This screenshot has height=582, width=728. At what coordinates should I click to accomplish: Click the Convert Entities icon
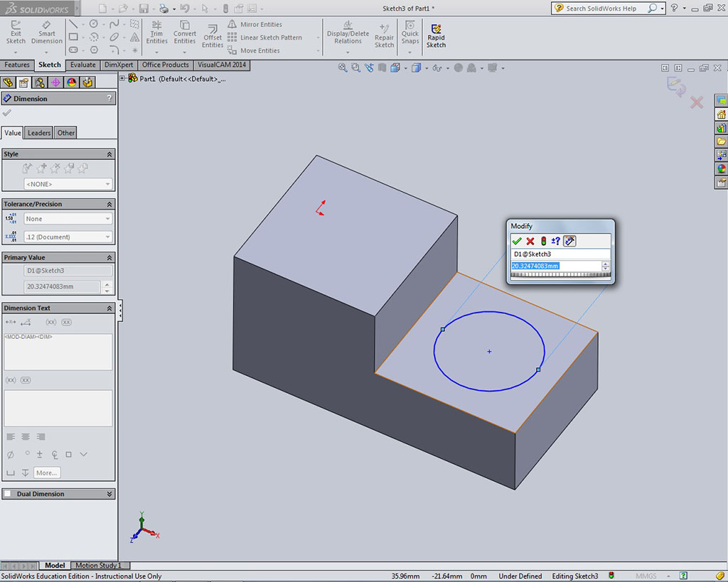click(x=185, y=32)
